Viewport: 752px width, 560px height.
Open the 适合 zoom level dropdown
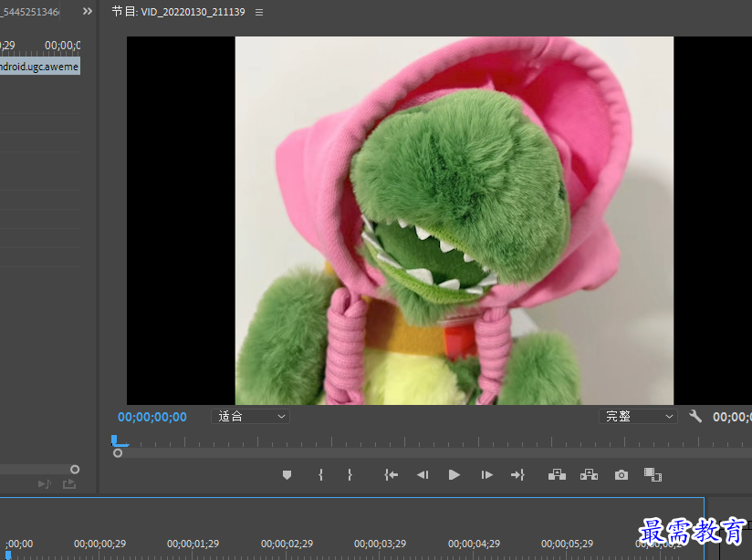coord(250,416)
